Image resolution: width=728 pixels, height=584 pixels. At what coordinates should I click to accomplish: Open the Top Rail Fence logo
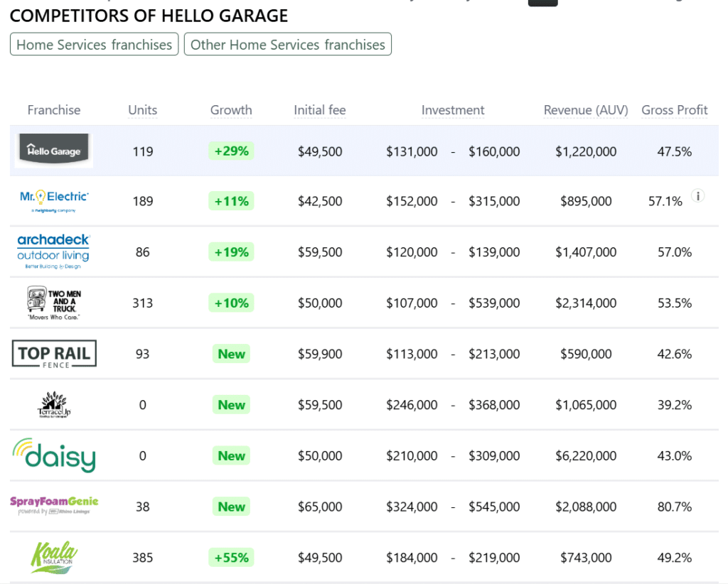pos(54,354)
